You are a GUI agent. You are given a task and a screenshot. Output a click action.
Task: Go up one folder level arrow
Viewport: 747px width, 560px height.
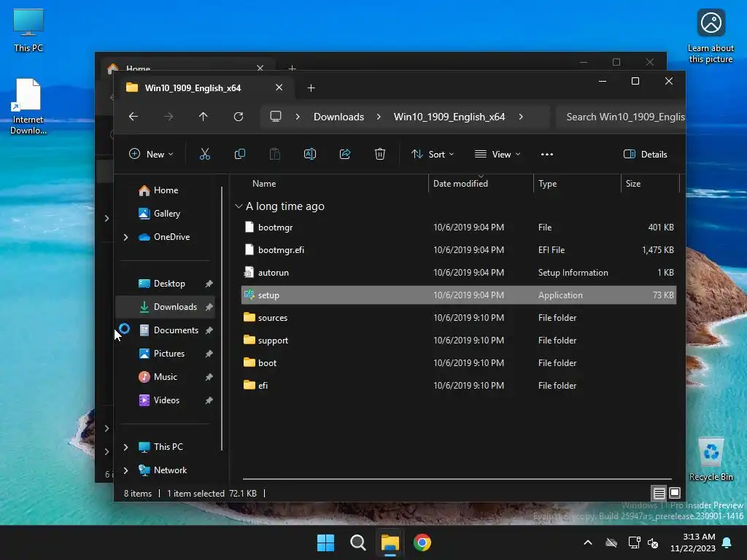click(204, 117)
